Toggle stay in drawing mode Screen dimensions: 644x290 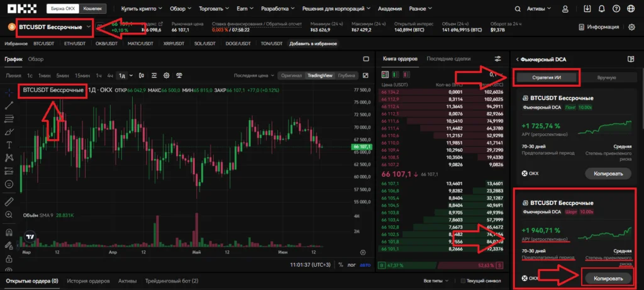[x=9, y=245]
